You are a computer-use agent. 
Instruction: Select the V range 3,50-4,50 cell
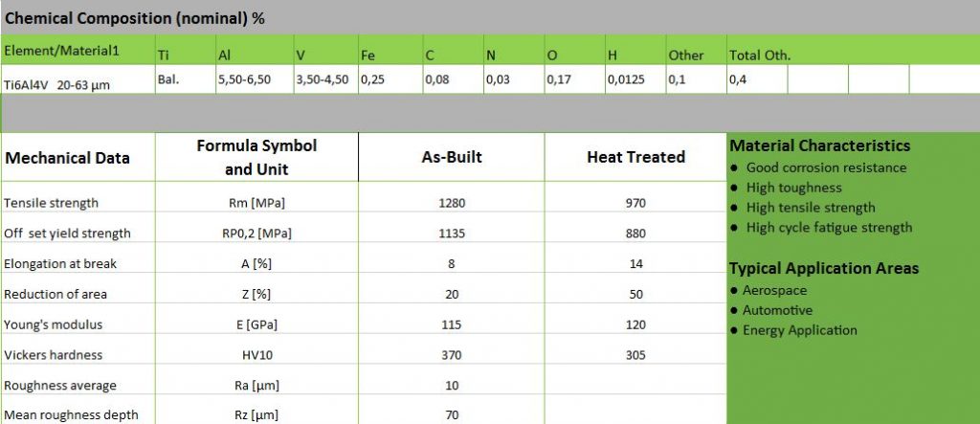click(x=325, y=79)
